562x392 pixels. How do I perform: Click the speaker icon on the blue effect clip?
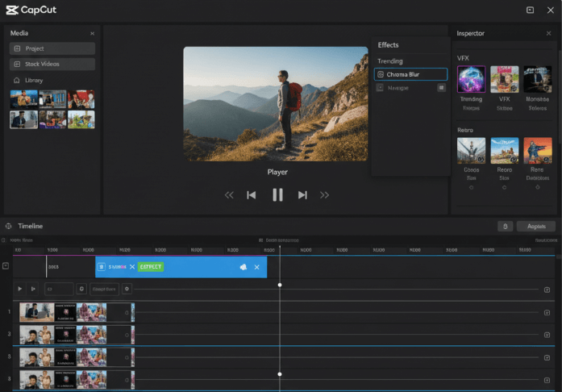[243, 267]
